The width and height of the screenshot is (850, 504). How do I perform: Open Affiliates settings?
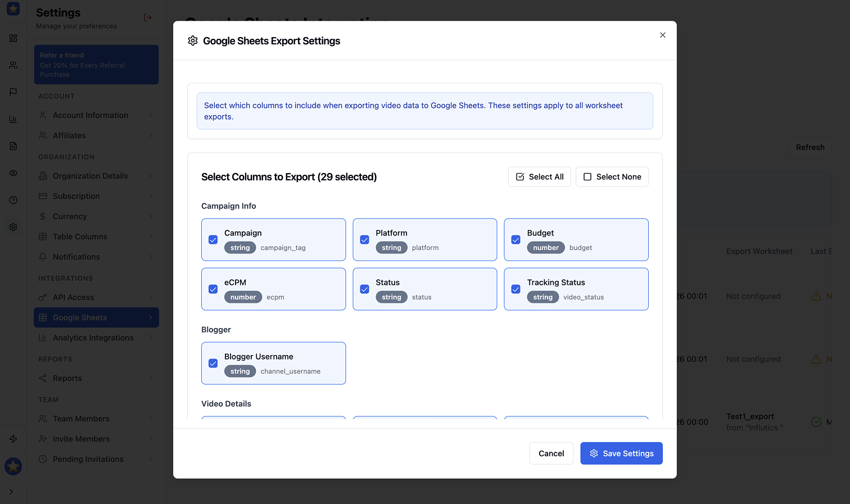96,135
